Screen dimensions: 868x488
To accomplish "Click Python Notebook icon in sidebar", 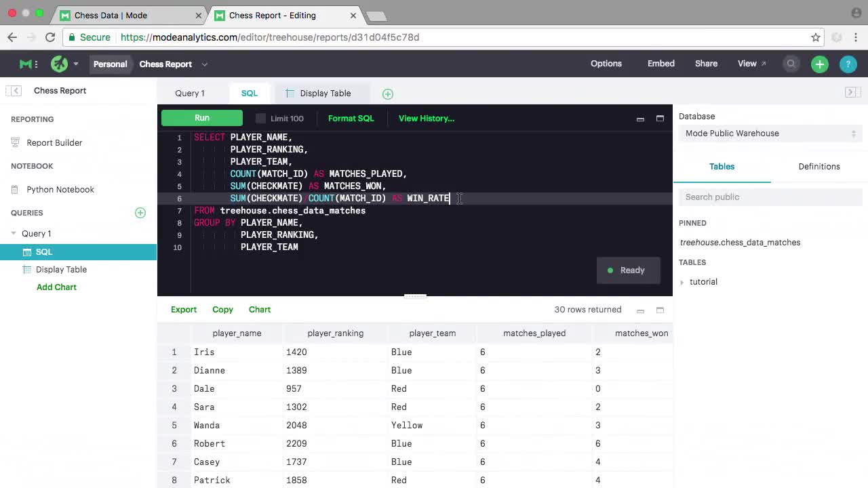I will [x=16, y=190].
